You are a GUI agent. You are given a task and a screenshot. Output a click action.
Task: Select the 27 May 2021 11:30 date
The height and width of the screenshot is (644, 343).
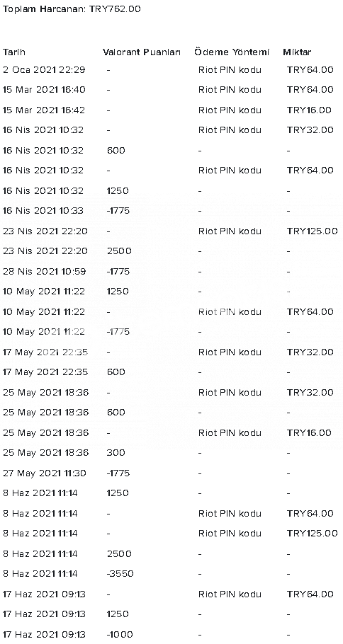pos(45,473)
